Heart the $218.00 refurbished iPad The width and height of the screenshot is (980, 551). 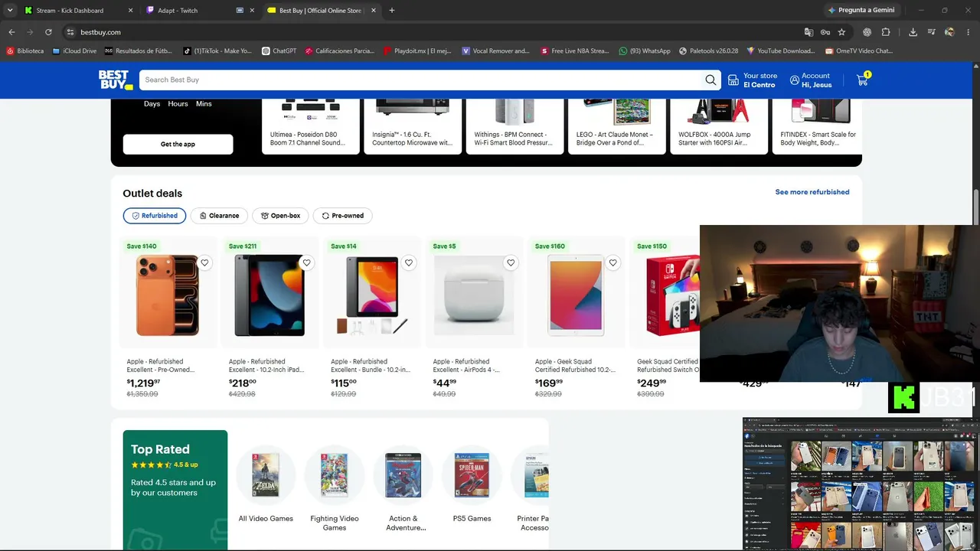pos(306,262)
